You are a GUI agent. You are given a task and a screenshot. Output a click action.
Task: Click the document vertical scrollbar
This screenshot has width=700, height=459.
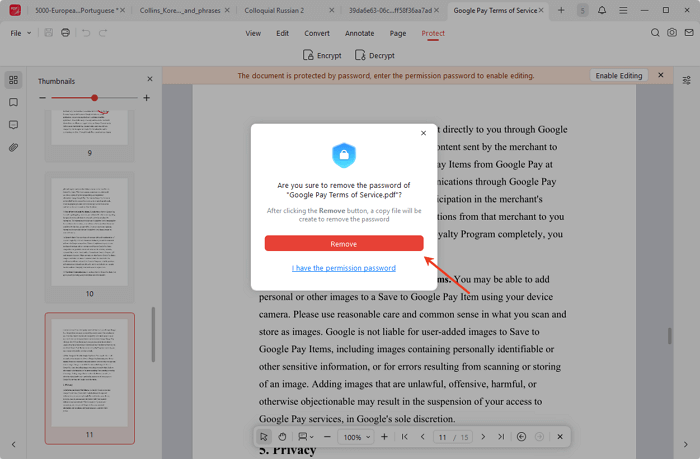pyautogui.click(x=670, y=335)
